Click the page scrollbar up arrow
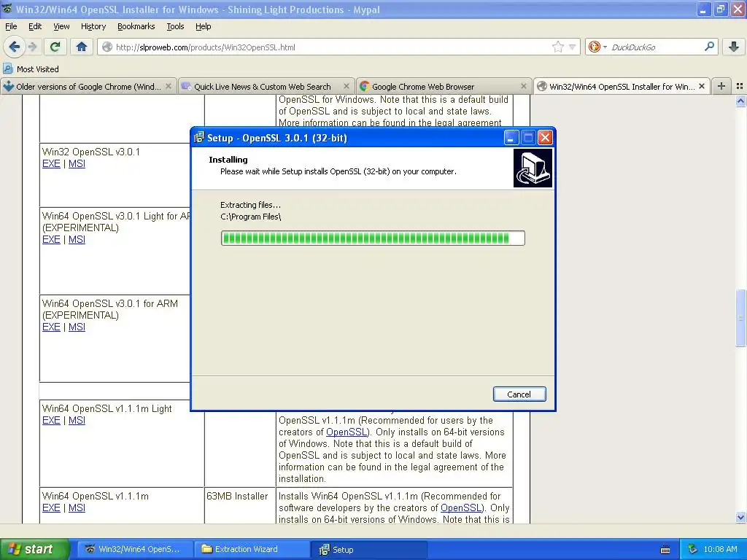 [x=740, y=101]
